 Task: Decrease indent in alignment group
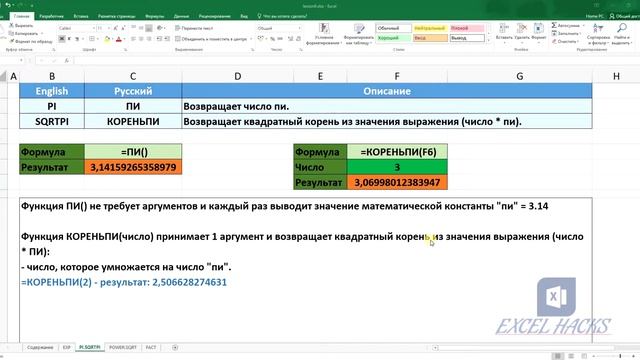pos(159,39)
